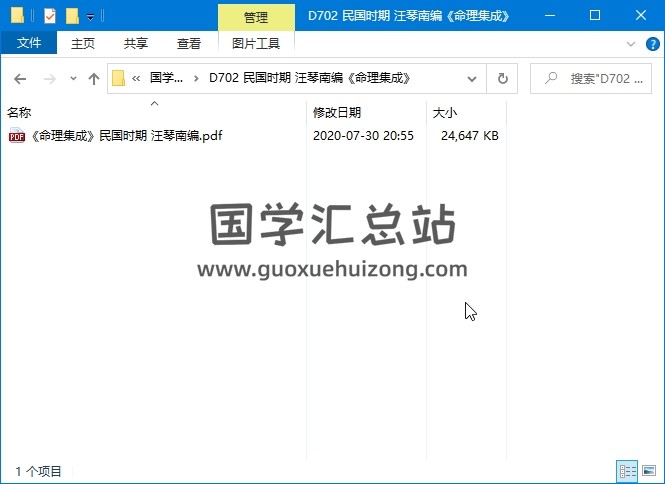Go back with the Back arrow
The image size is (665, 484).
pyautogui.click(x=20, y=78)
